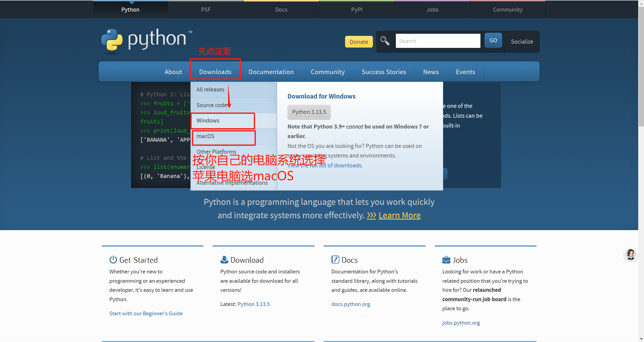Viewport: 644px width, 342px height.
Task: Click the Docs notepad icon
Action: pos(335,260)
